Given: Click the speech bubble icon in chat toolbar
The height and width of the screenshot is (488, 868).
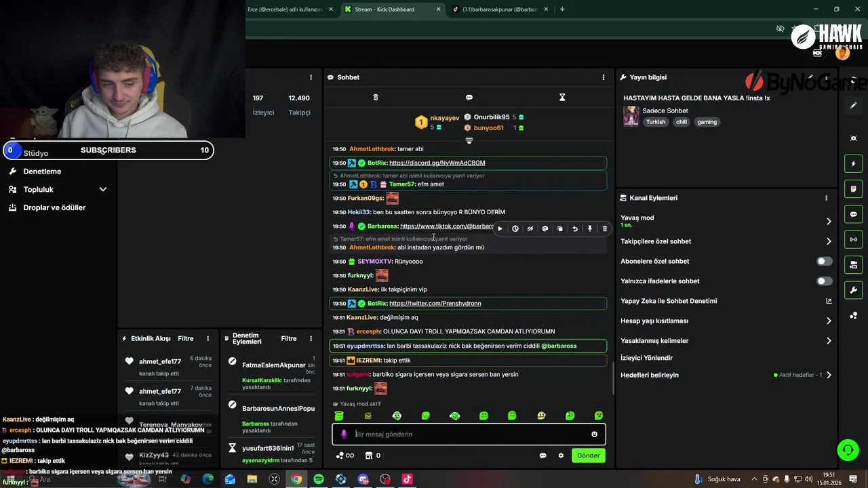Looking at the screenshot, I should [x=469, y=98].
